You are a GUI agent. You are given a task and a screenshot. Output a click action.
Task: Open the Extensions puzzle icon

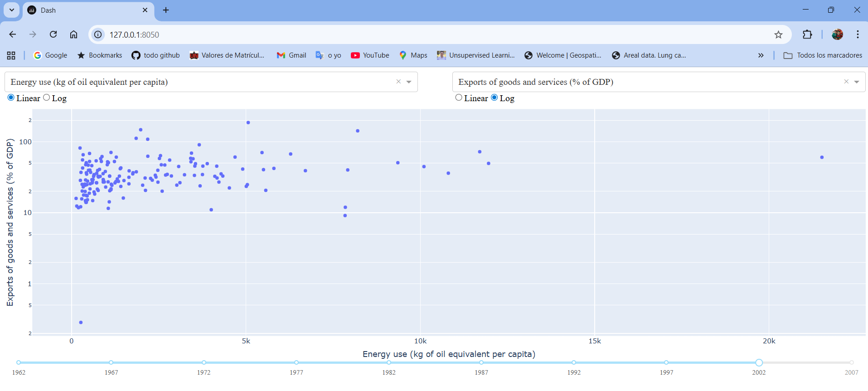tap(807, 34)
